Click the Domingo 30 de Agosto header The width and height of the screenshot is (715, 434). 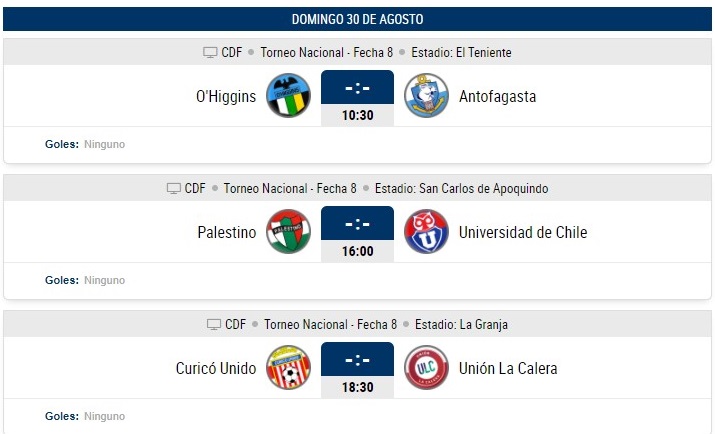point(358,19)
